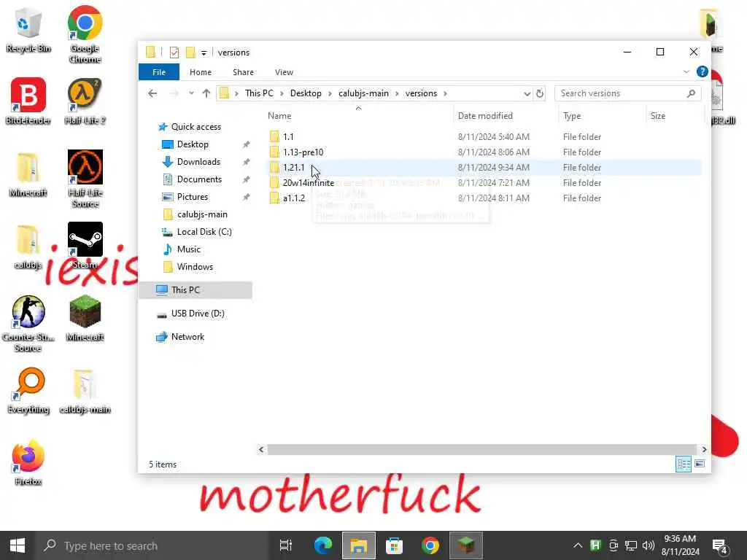This screenshot has width=747, height=560.
Task: Click the Properties checkmark icon in title bar
Action: pyautogui.click(x=174, y=52)
